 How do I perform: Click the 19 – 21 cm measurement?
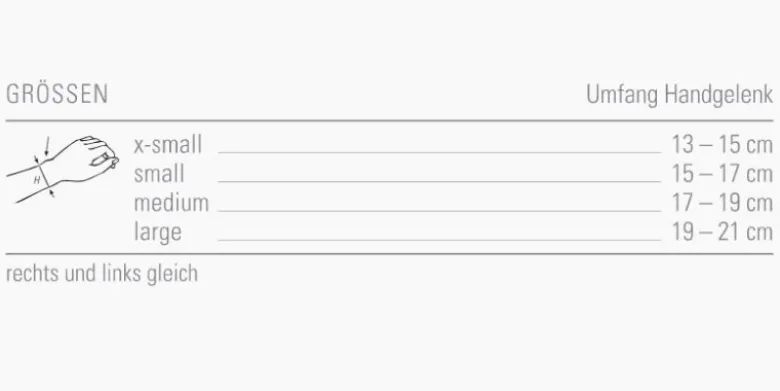tap(722, 232)
